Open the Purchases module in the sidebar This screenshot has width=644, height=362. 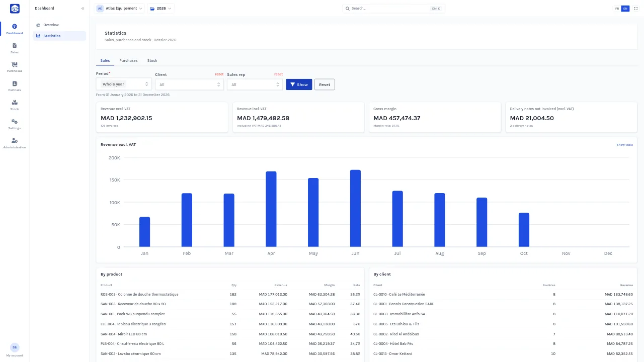point(15,67)
